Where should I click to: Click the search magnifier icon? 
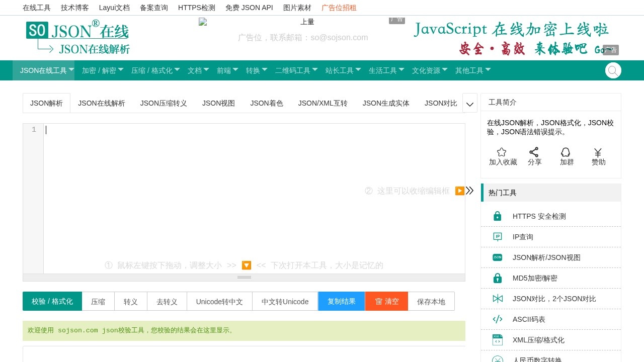tap(613, 70)
